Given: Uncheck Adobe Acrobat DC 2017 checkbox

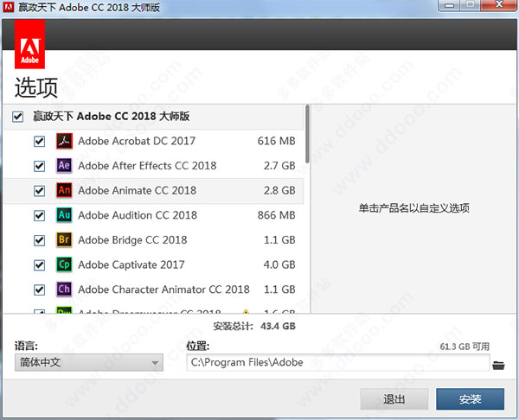Looking at the screenshot, I should pyautogui.click(x=40, y=141).
